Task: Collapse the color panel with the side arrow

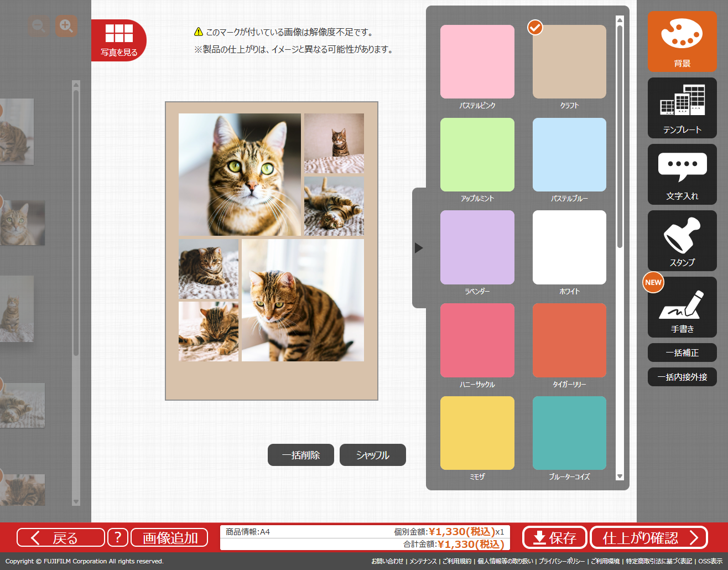Action: (419, 248)
